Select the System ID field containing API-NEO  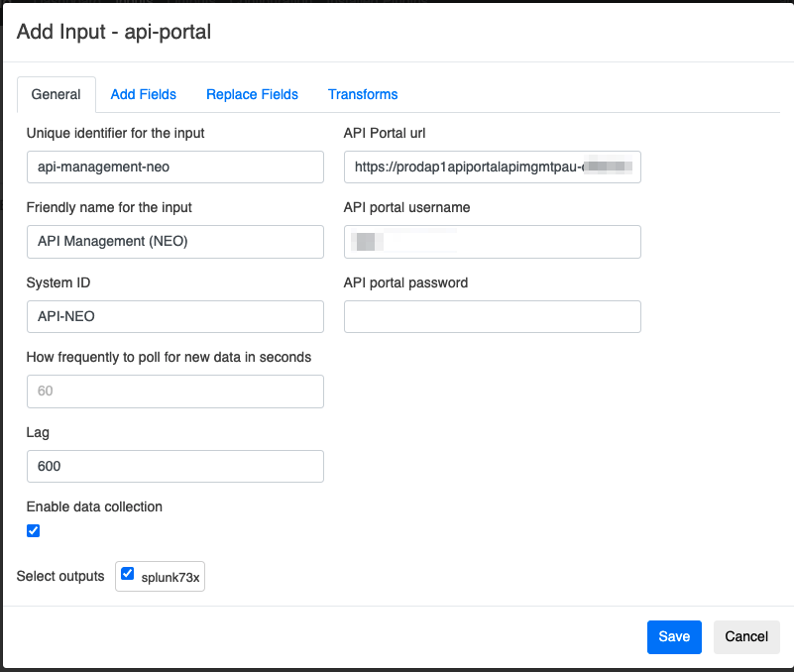(174, 316)
